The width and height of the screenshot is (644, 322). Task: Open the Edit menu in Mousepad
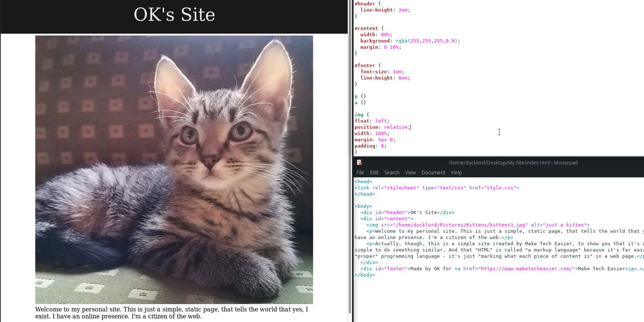[374, 172]
